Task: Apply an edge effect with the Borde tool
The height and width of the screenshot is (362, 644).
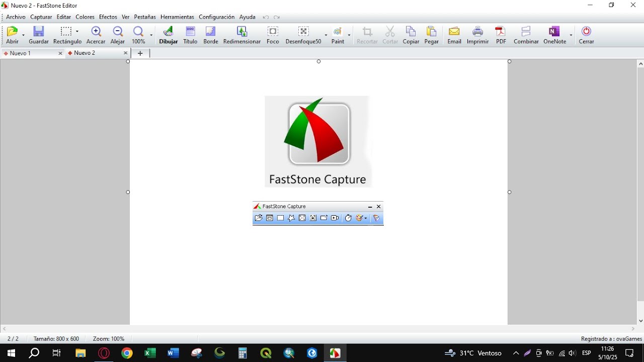Action: pyautogui.click(x=211, y=35)
